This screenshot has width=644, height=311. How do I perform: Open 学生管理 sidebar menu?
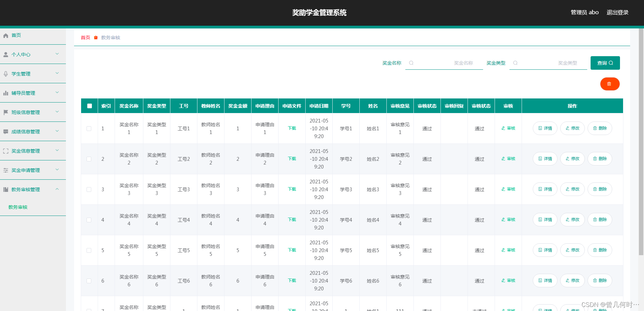[33, 74]
